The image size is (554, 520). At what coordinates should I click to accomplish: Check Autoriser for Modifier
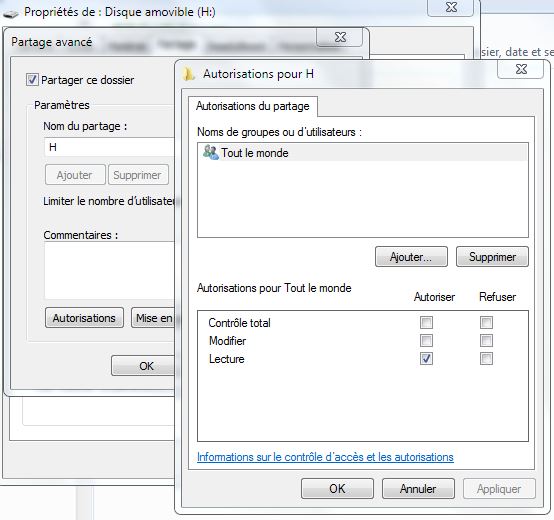point(426,341)
